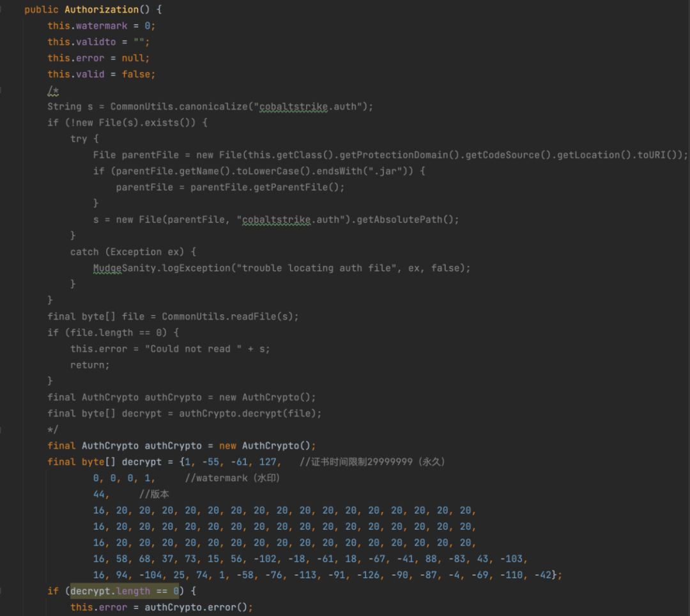Screen dimensions: 690x616
Task: Click "MudgeSanity" class reference
Action: (124, 268)
